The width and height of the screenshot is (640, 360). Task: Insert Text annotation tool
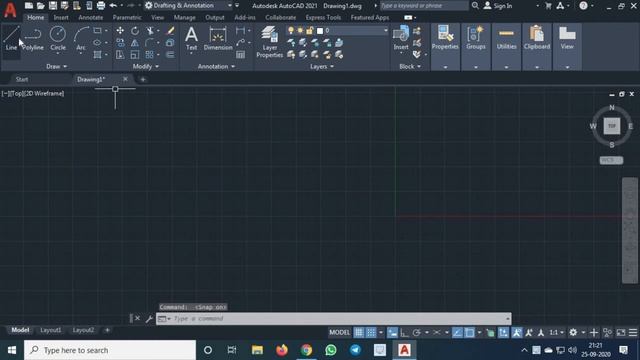191,38
